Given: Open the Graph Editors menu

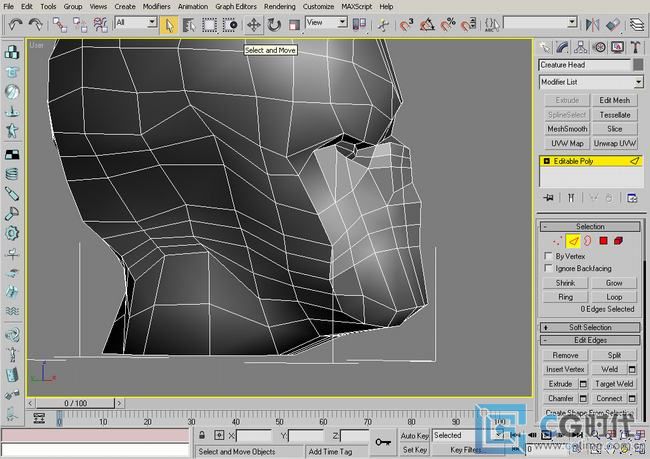Looking at the screenshot, I should point(236,7).
